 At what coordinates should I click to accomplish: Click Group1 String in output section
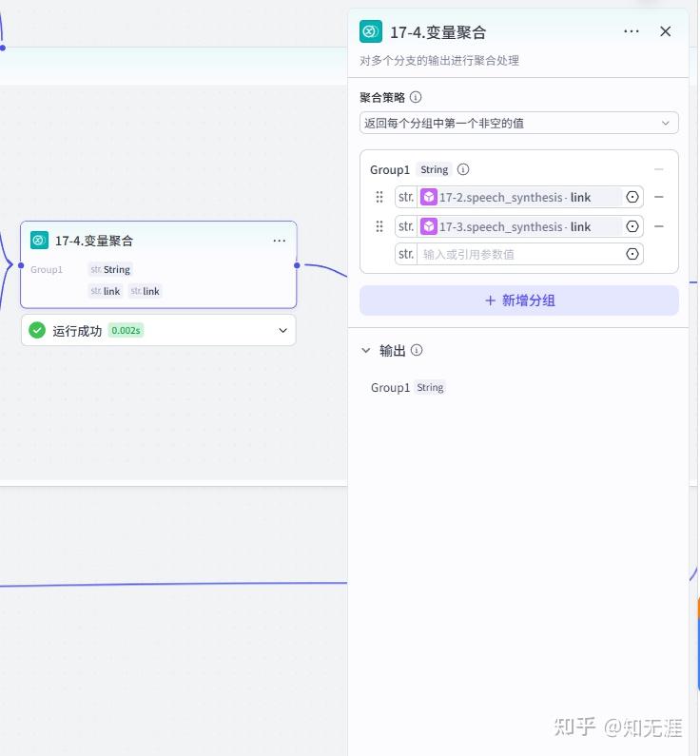pyautogui.click(x=407, y=388)
